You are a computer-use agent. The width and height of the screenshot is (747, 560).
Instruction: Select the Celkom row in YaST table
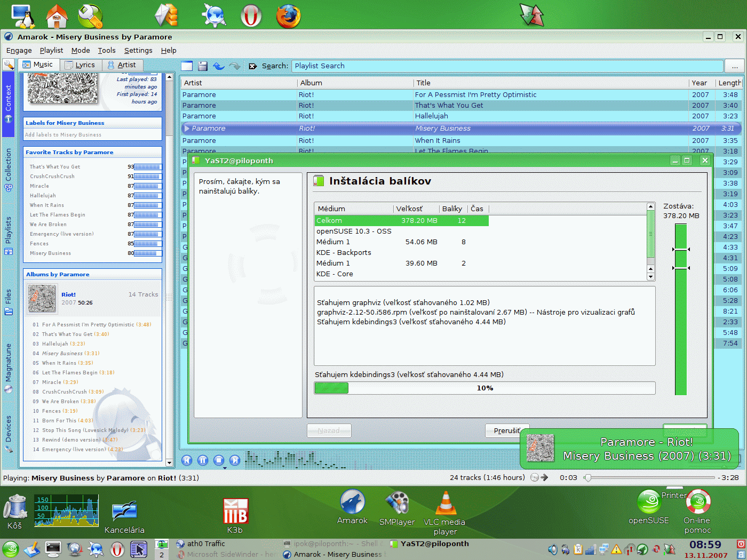(x=401, y=220)
